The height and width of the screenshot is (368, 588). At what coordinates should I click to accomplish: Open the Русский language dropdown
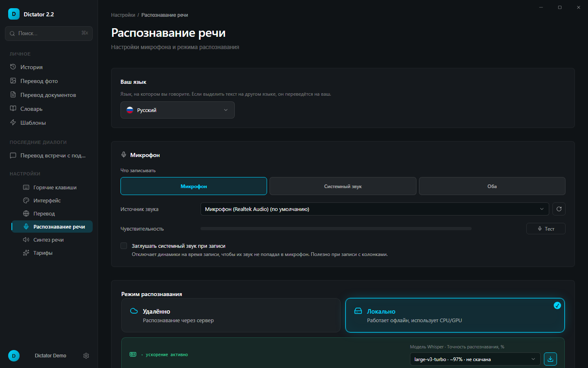(x=178, y=110)
